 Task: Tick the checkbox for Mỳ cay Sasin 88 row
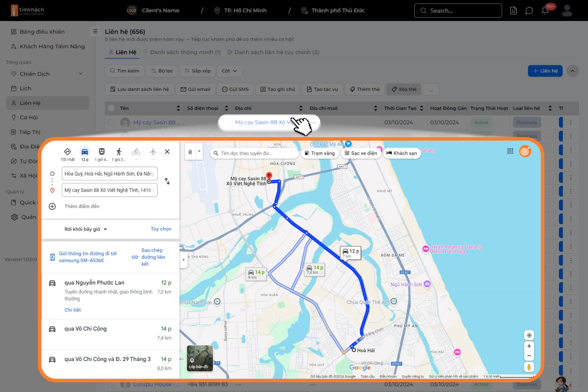(111, 122)
